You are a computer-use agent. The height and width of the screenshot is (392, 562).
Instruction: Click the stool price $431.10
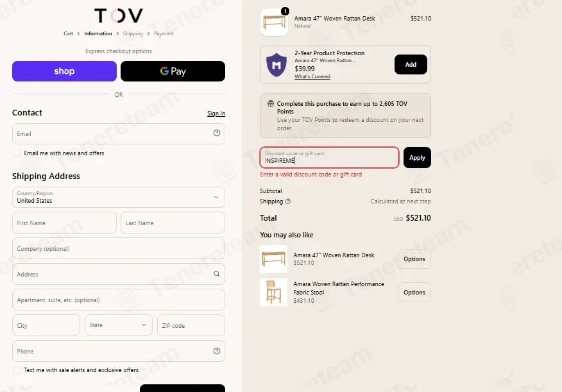303,300
